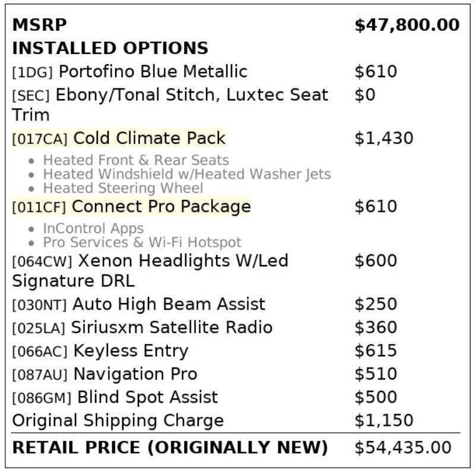Image resolution: width=476 pixels, height=472 pixels.
Task: Select the Xenon Headlights W/Led Signature DRL option
Action: coord(150,270)
